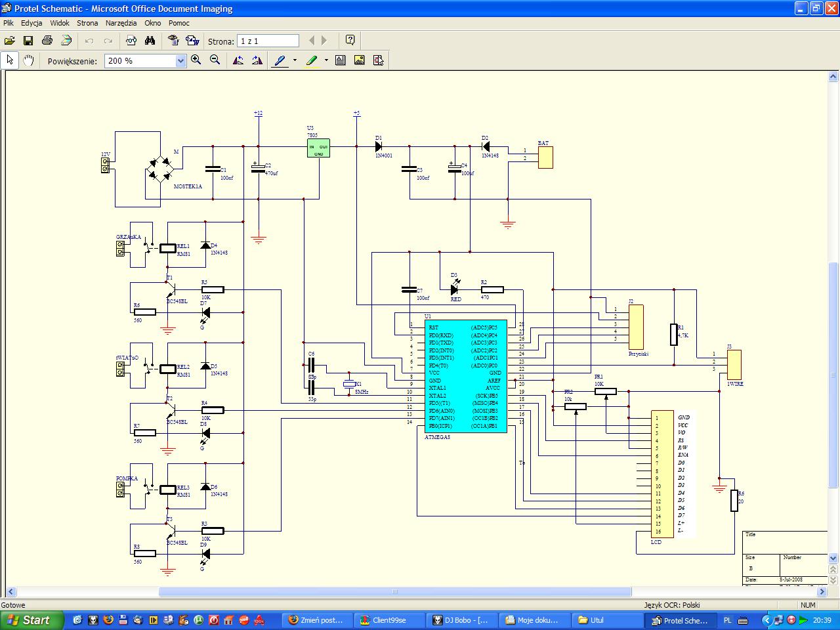The image size is (840, 630).
Task: Open the Powiększenie zoom dropdown
Action: point(181,61)
